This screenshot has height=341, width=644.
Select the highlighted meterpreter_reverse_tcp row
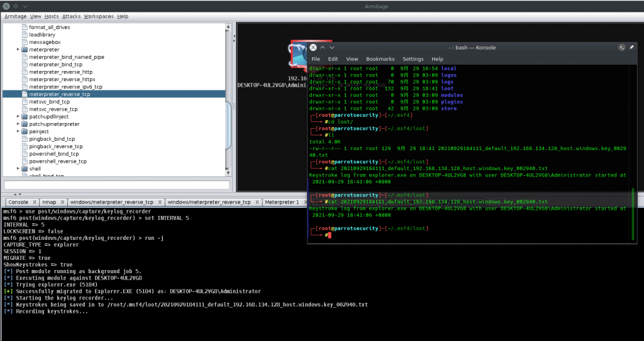tap(114, 94)
